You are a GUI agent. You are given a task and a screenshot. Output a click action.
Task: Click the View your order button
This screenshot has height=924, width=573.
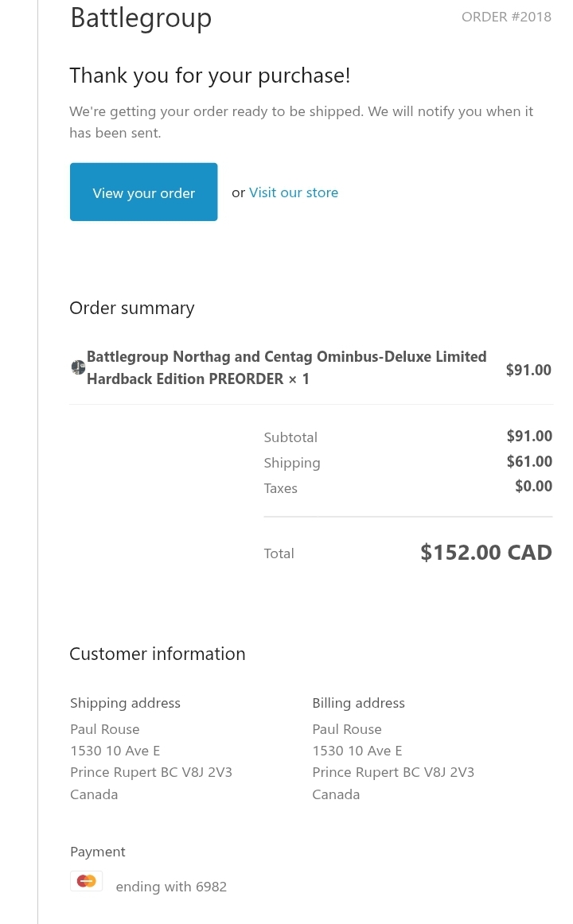click(143, 192)
